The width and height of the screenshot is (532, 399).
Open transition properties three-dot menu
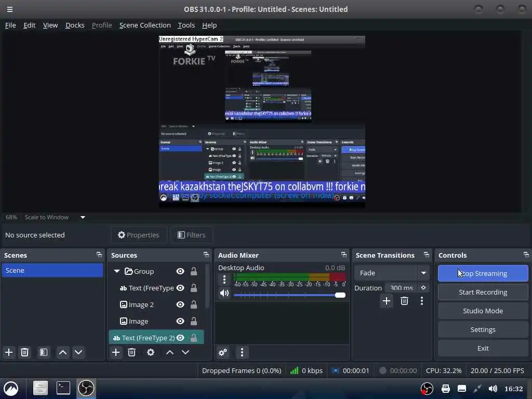pyautogui.click(x=422, y=301)
